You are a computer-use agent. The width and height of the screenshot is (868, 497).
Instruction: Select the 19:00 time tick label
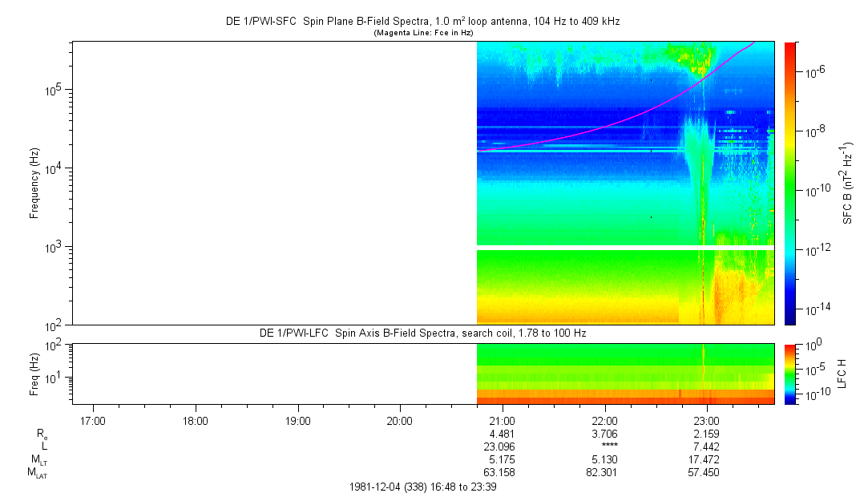[x=298, y=421]
